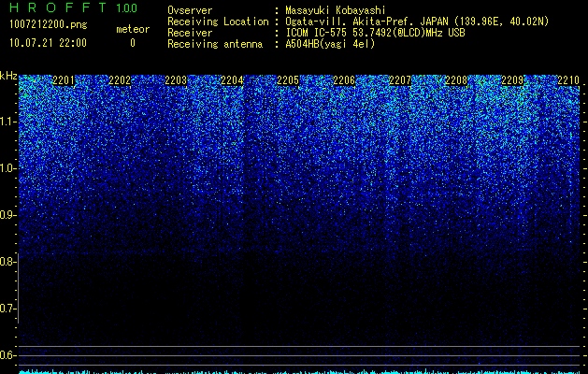Click the 2206 time marker

tap(344, 80)
